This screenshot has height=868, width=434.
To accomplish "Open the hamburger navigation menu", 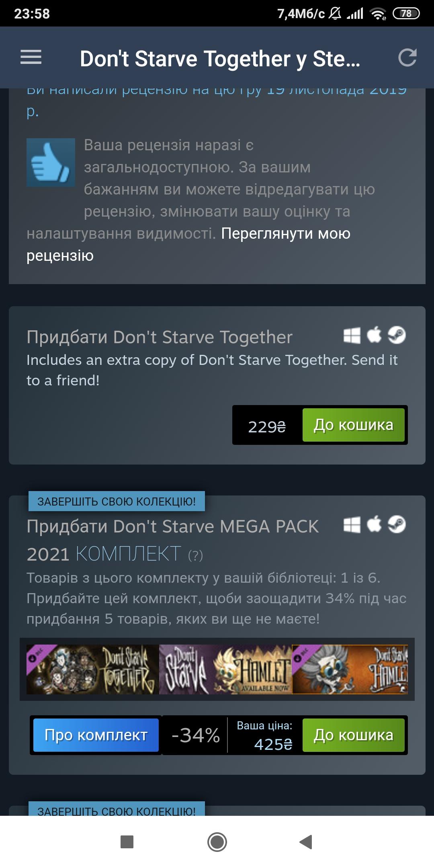I will [x=31, y=57].
